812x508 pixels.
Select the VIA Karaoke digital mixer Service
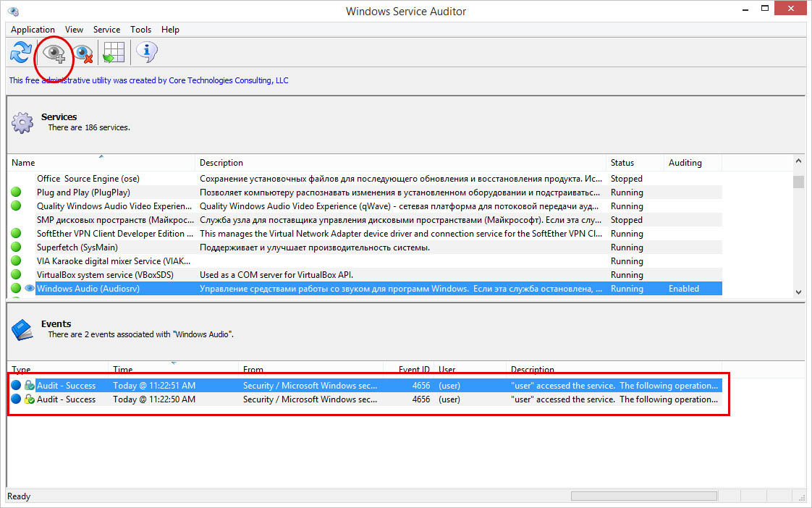click(x=365, y=261)
